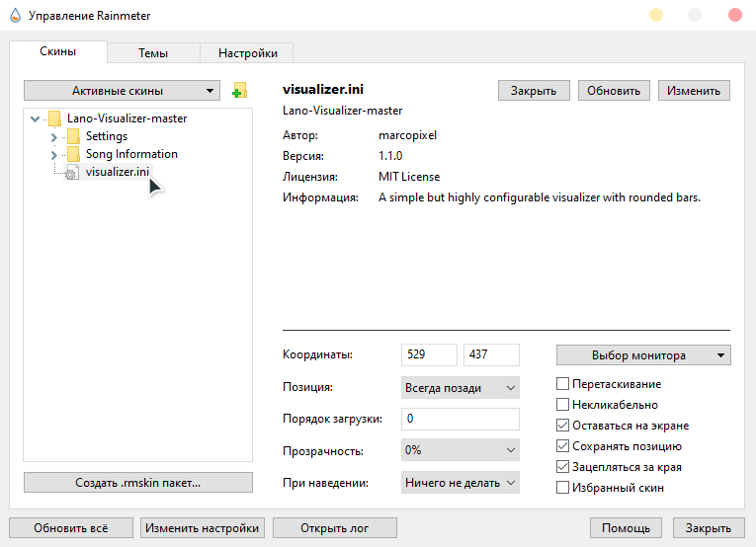Uncheck Оставаться на экране option
756x547 pixels.
click(x=563, y=426)
